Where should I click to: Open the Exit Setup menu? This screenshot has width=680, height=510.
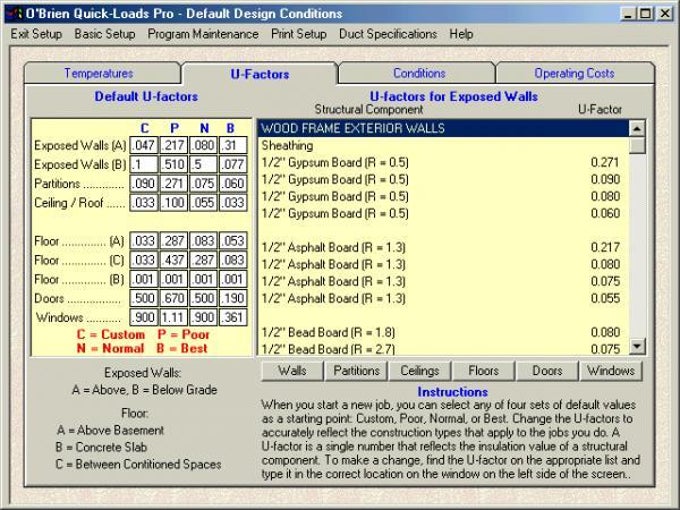[x=36, y=34]
